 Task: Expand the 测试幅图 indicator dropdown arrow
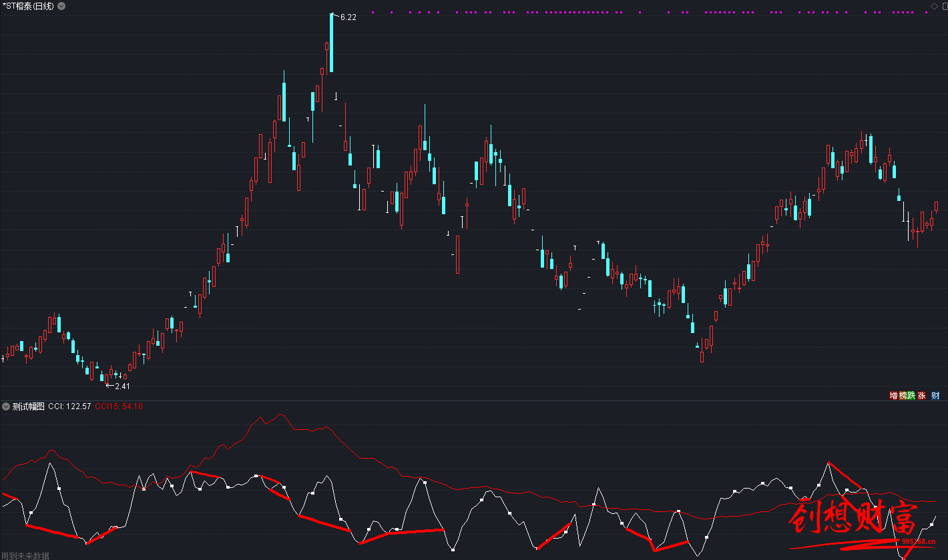6,406
